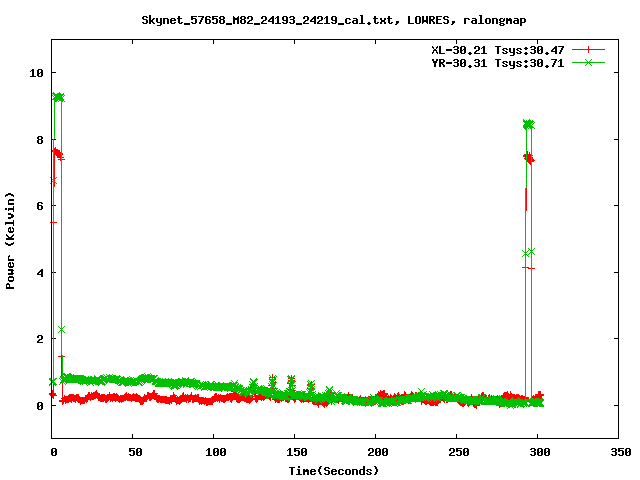Click the red legend line sample
The width and height of the screenshot is (640, 480).
point(588,50)
